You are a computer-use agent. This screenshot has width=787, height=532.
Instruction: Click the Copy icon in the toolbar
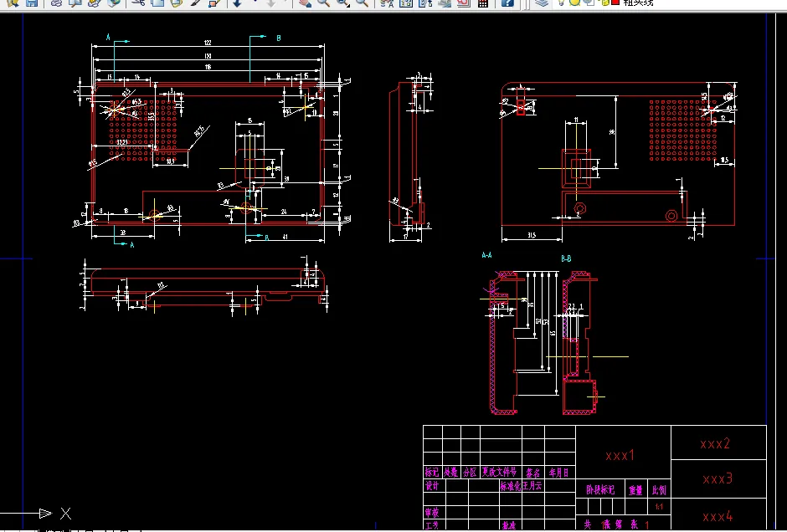click(157, 3)
